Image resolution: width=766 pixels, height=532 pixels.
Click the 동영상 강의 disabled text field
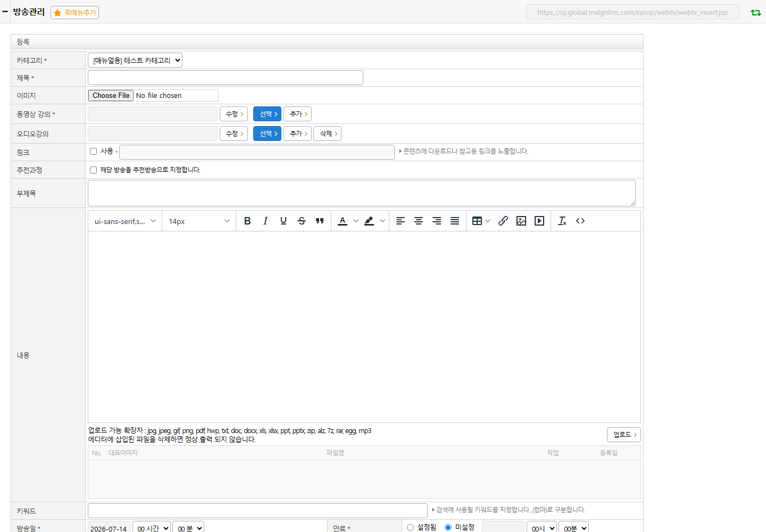coord(153,114)
